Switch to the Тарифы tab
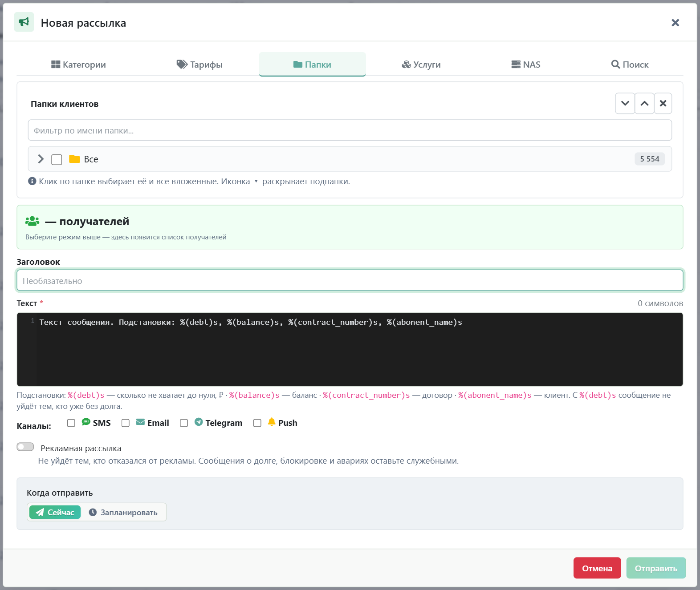The width and height of the screenshot is (700, 590). click(199, 65)
